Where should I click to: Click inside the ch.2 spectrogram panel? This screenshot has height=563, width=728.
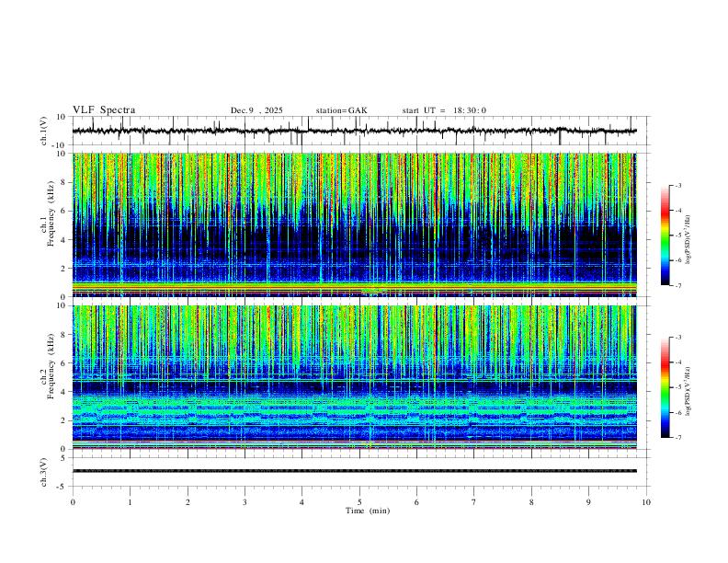pyautogui.click(x=354, y=377)
